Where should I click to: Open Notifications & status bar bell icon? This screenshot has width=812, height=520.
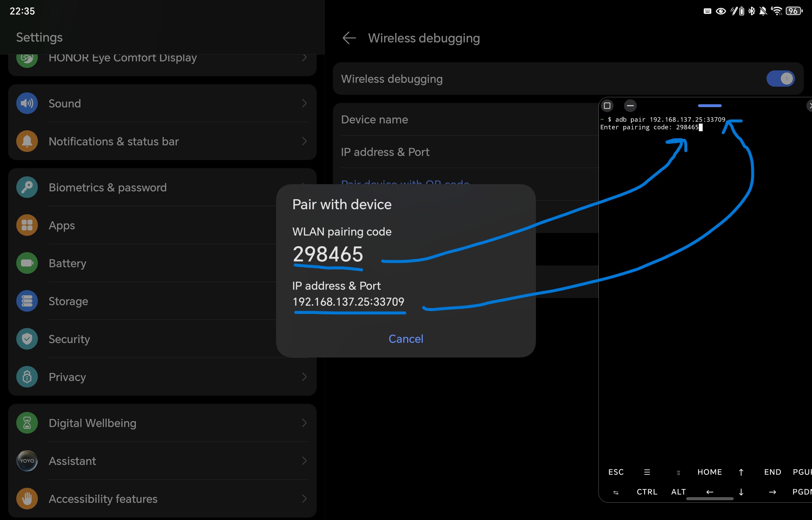27,141
